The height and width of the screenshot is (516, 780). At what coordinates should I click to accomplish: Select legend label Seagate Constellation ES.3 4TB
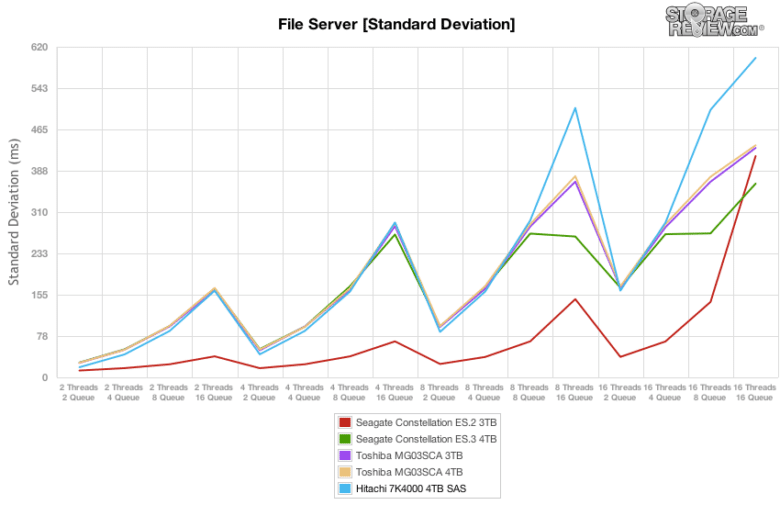pos(426,439)
